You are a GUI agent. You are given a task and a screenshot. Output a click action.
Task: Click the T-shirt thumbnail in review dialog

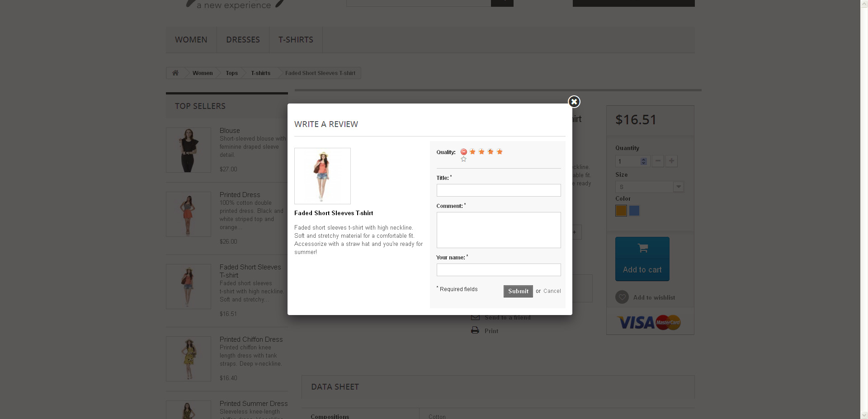(x=322, y=176)
